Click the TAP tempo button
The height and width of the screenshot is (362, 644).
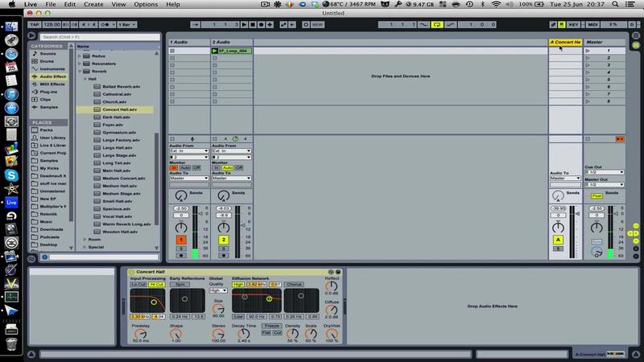[x=35, y=25]
